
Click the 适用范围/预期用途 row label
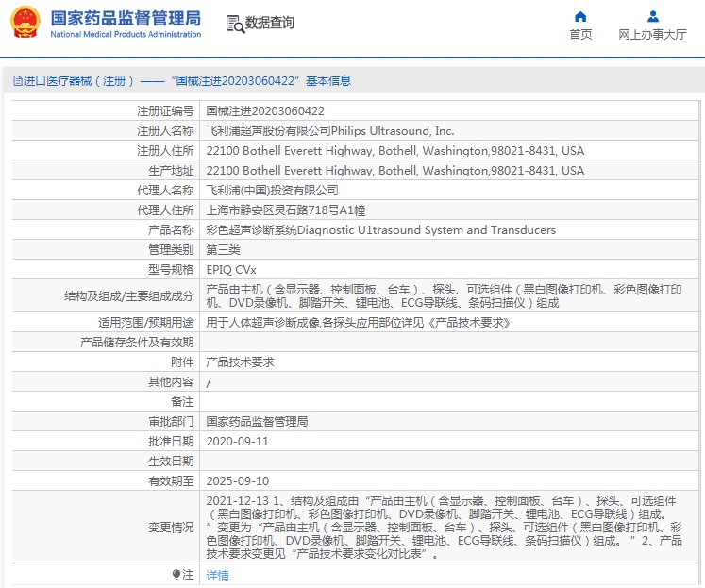click(145, 323)
